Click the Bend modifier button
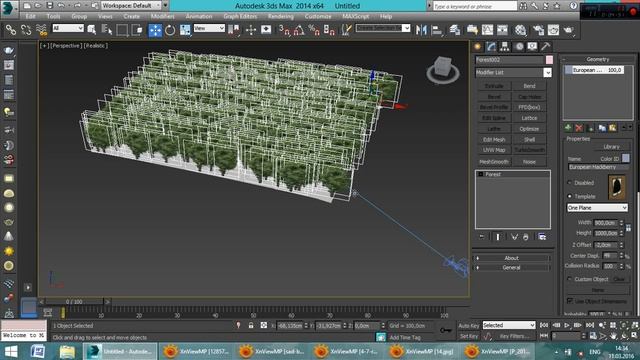This screenshot has width=640, height=360. tap(529, 86)
